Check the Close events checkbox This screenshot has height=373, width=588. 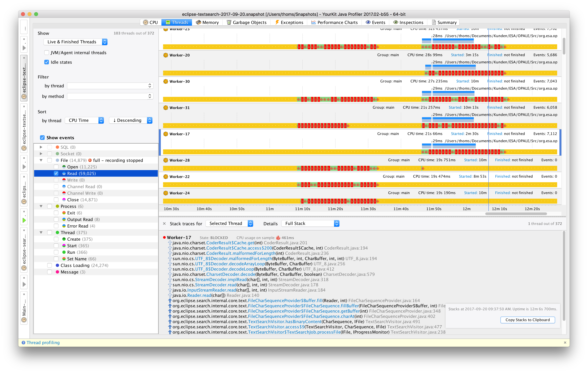tap(56, 200)
